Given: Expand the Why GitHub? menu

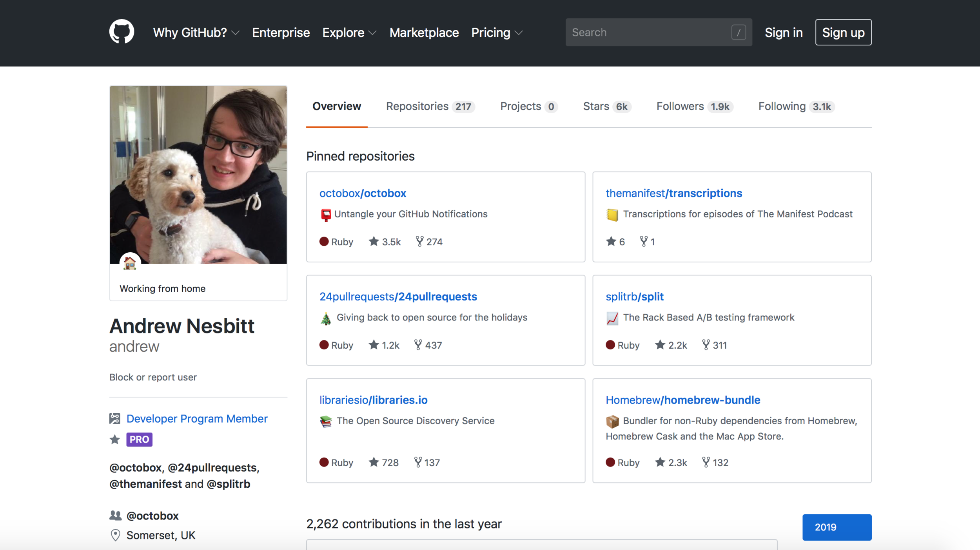Looking at the screenshot, I should (196, 33).
